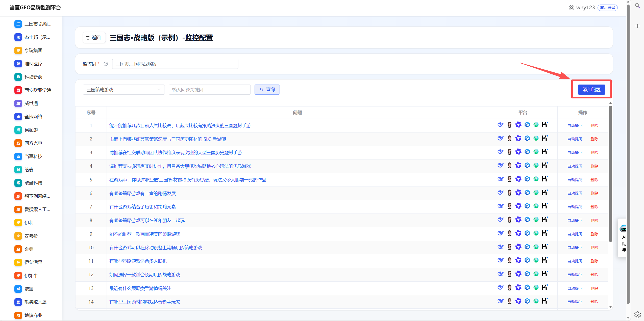Click the Doubao avatar icon in row 2

(509, 139)
